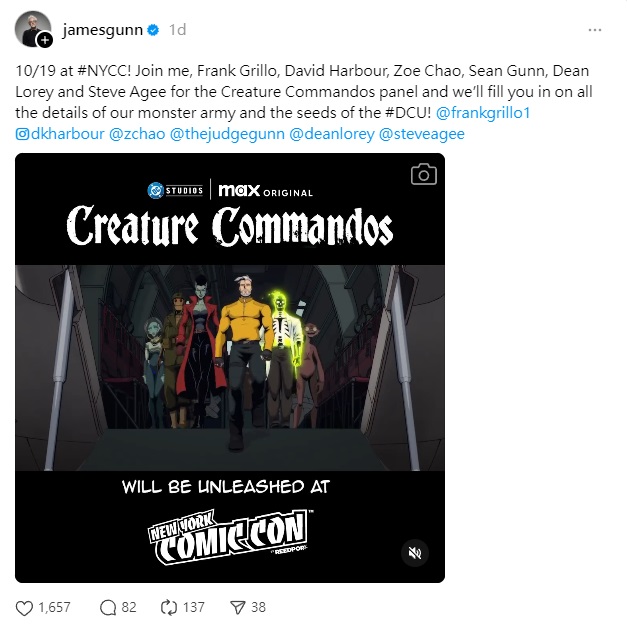Screen dimensions: 627x627
Task: Open the @dkharbour Instagram mention
Action: click(60, 134)
